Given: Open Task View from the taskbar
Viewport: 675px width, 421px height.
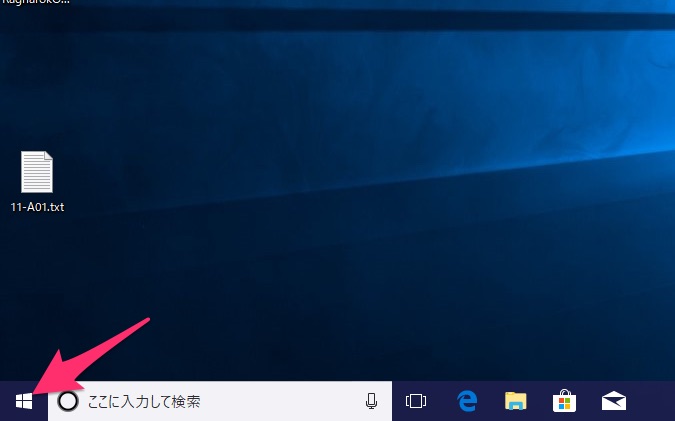Looking at the screenshot, I should click(416, 401).
